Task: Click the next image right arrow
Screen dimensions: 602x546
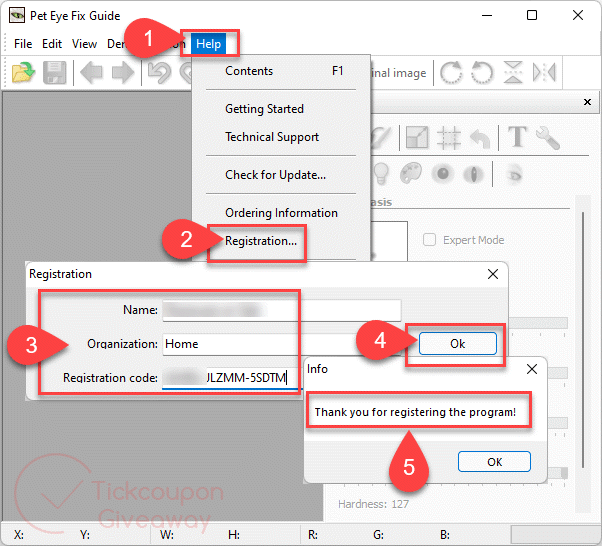Action: [122, 73]
